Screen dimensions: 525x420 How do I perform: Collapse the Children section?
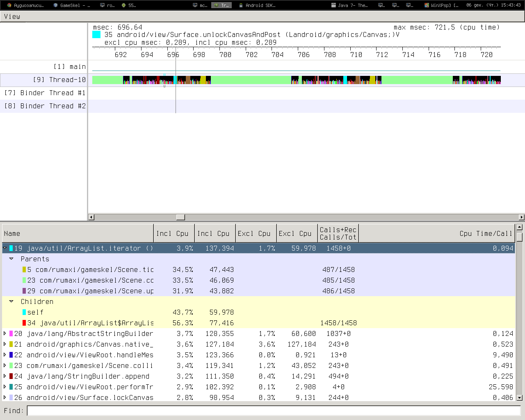click(11, 301)
